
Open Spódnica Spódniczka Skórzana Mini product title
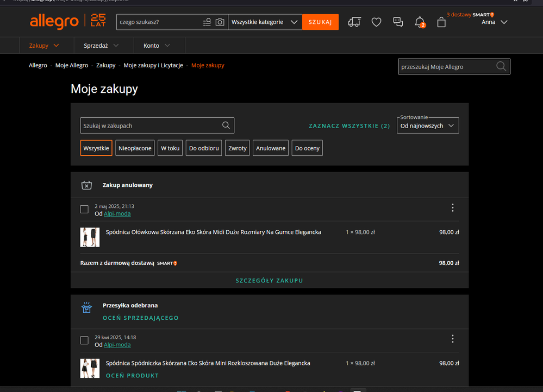click(x=208, y=363)
